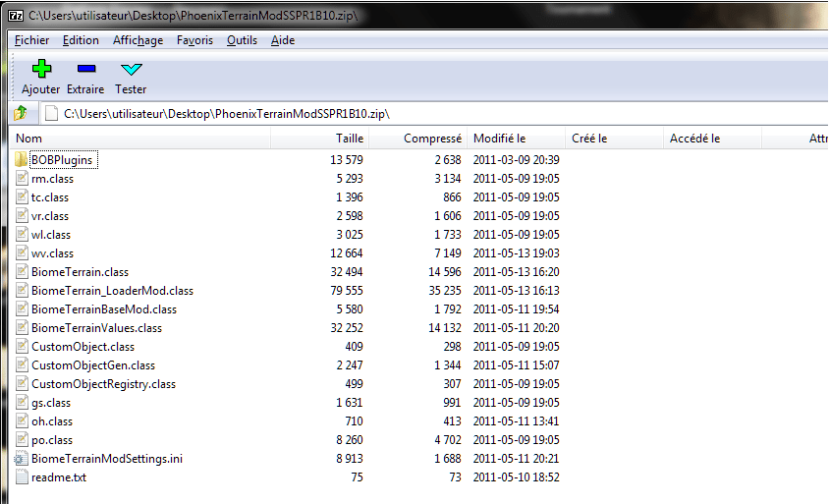Click date 2011-03-09 20:39
This screenshot has height=504, width=831.
tap(517, 159)
